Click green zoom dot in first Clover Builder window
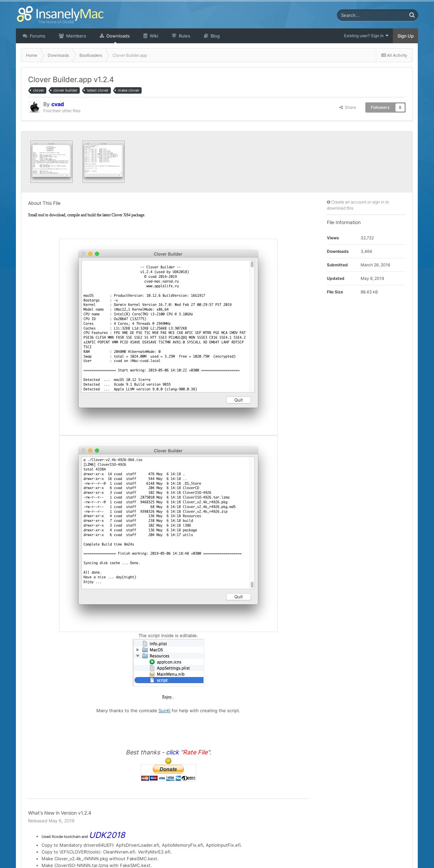This screenshot has height=868, width=434. (x=97, y=254)
